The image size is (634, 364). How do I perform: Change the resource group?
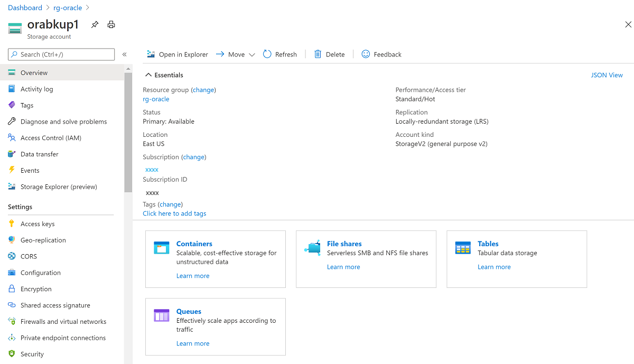[203, 90]
